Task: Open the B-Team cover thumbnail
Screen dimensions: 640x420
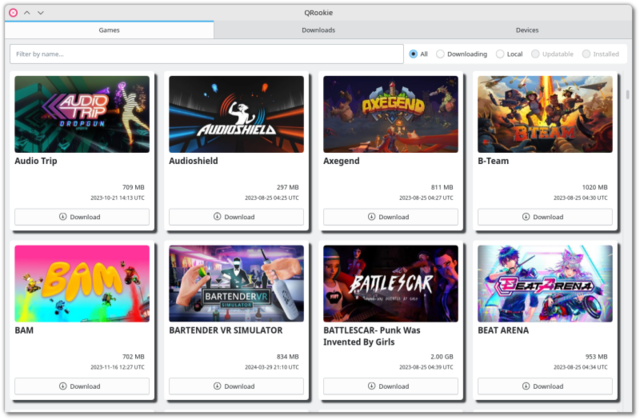Action: (545, 114)
